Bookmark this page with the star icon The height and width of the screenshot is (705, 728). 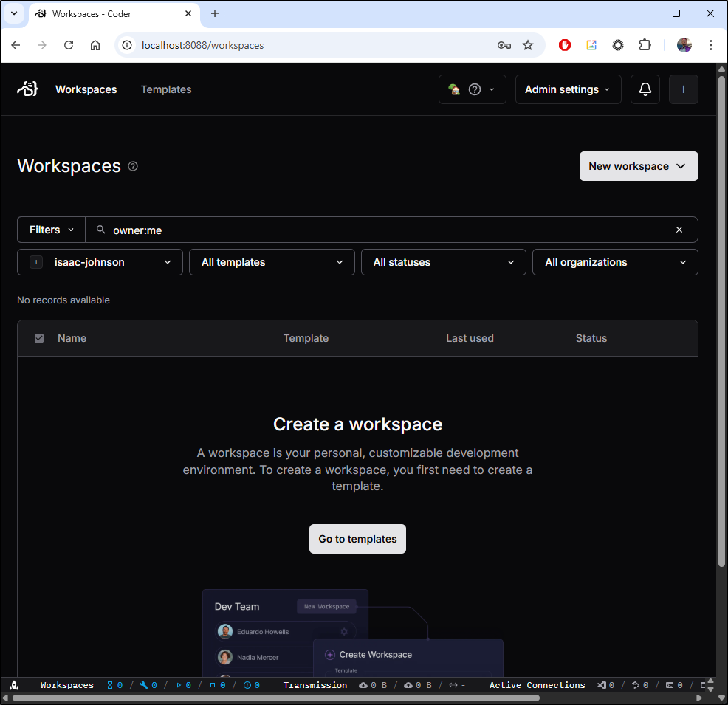point(528,45)
